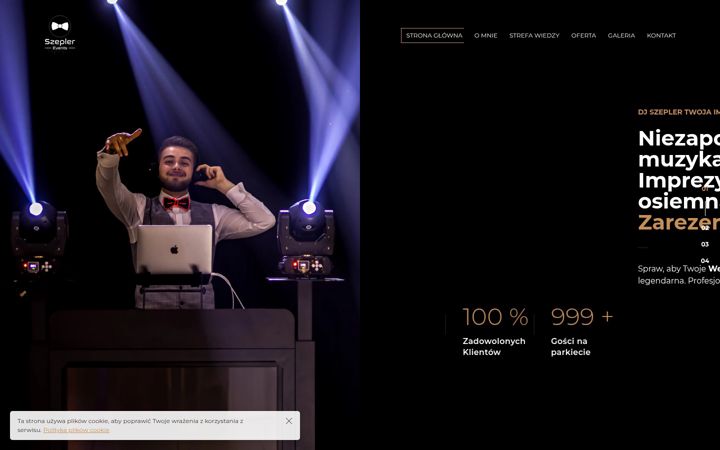Jump to slide 02 in the slider pagination
Image resolution: width=720 pixels, height=450 pixels.
click(705, 227)
